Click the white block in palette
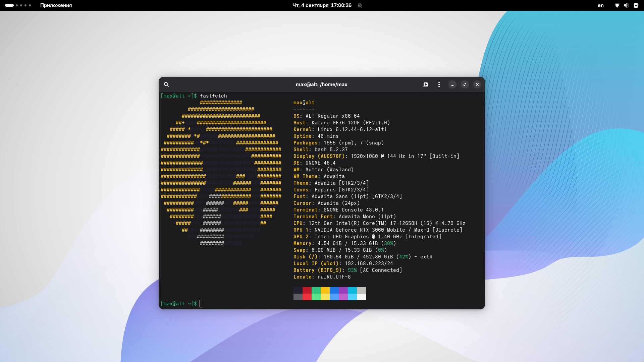 tap(361, 297)
